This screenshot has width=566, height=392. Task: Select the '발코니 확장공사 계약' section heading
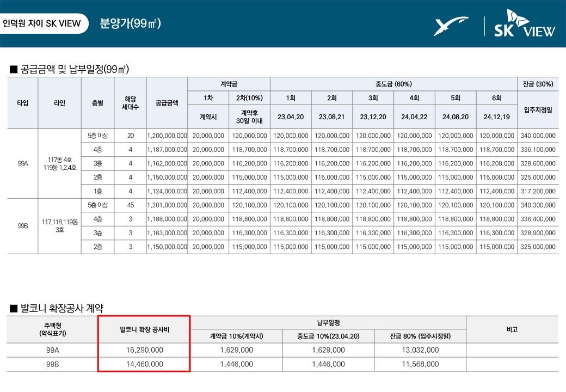point(57,308)
